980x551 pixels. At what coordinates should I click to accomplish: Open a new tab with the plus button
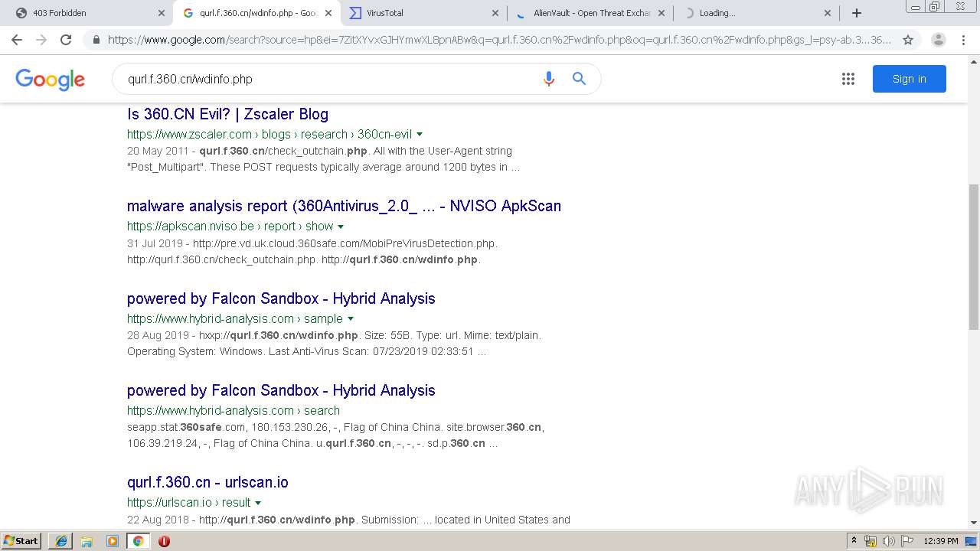click(x=857, y=13)
